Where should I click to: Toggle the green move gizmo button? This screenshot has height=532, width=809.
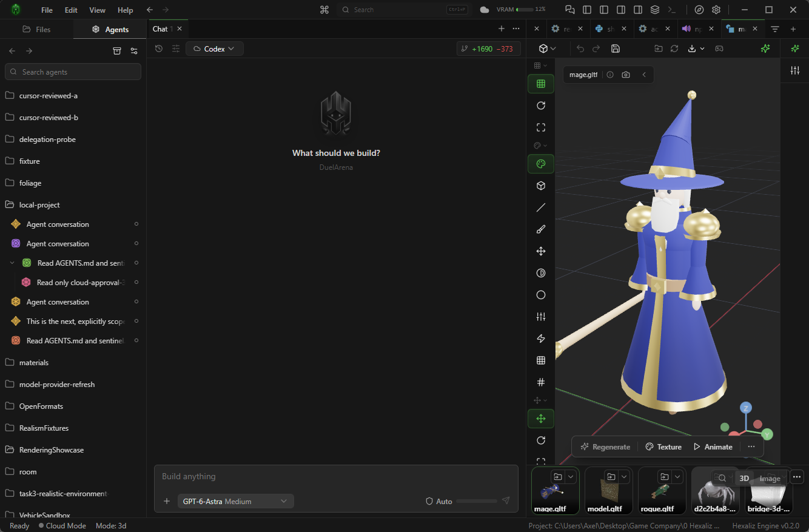coord(541,419)
